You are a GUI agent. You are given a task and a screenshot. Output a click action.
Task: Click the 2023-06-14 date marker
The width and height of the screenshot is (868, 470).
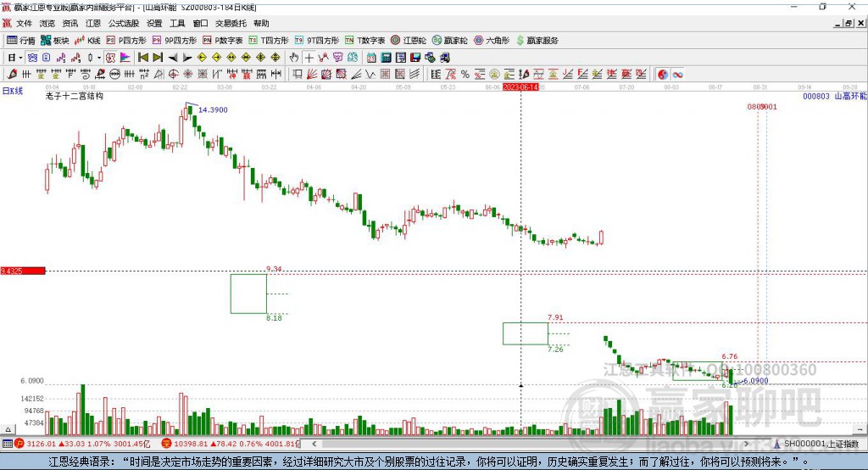[520, 87]
